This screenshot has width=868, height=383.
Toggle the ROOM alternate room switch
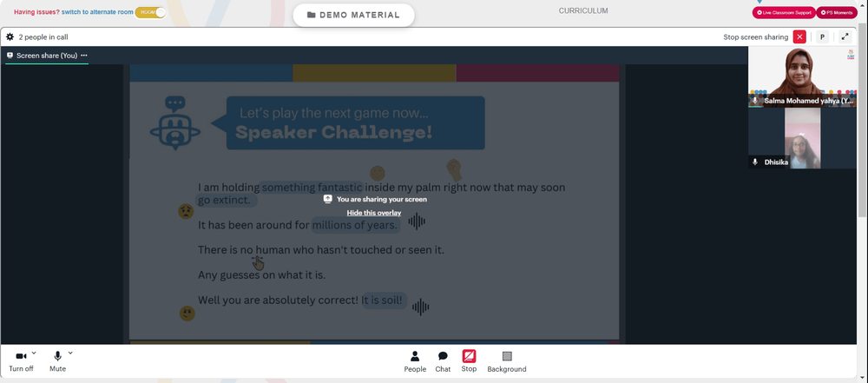click(x=150, y=12)
